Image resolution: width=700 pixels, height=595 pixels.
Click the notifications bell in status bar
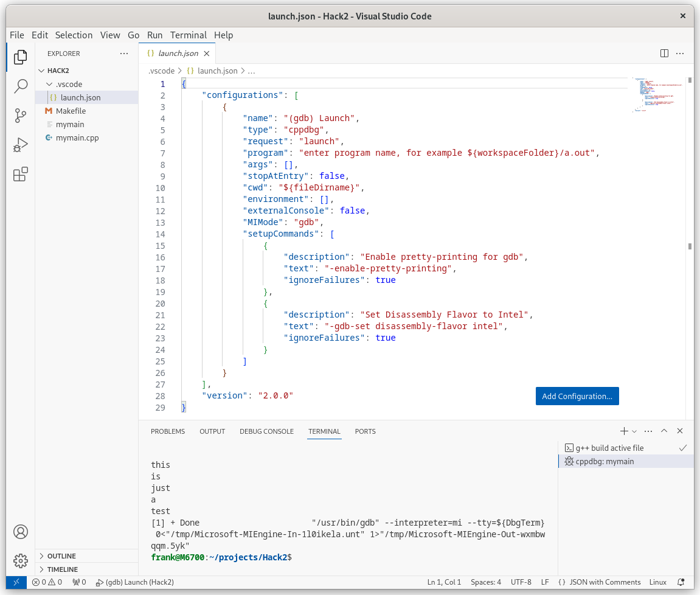pos(681,582)
